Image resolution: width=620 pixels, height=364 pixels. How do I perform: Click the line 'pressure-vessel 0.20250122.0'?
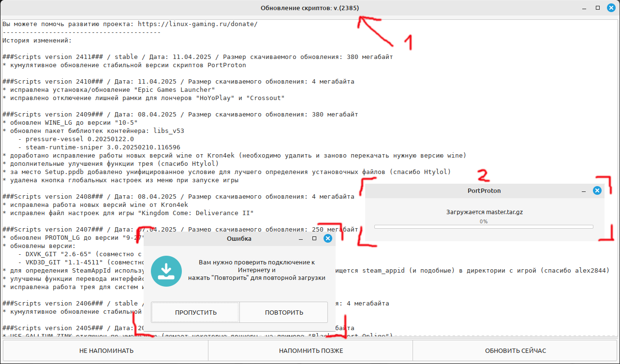tap(76, 139)
